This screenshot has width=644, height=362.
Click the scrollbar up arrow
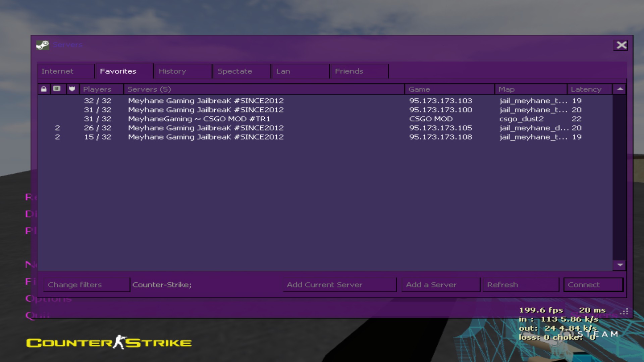[x=620, y=89]
